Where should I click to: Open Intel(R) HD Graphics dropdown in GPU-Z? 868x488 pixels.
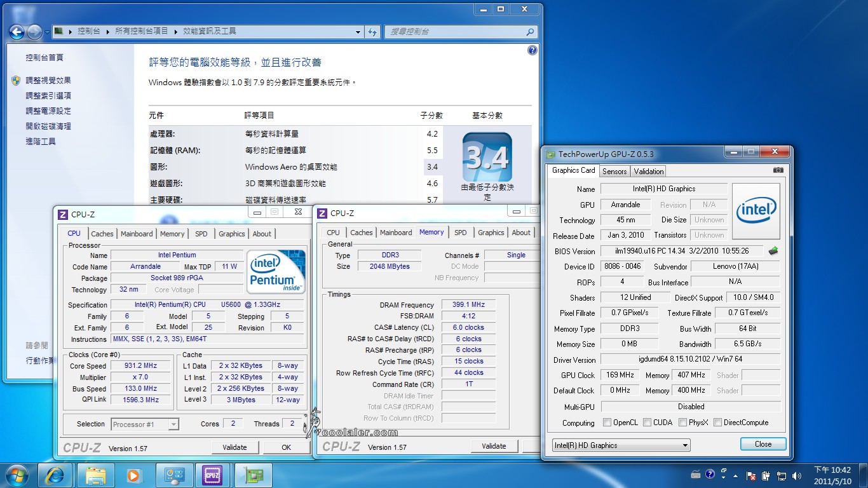(x=621, y=445)
